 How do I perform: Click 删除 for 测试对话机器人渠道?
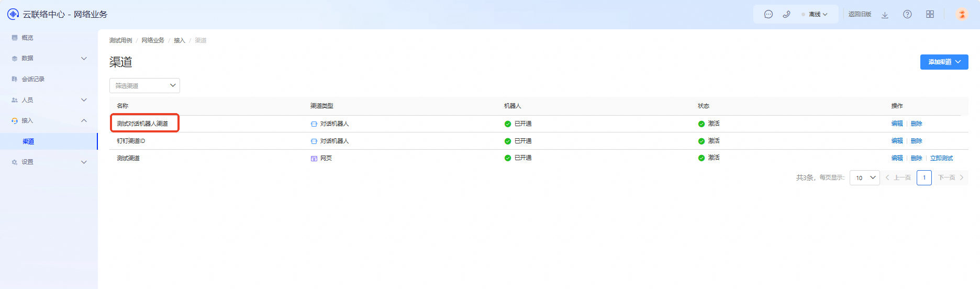(917, 124)
